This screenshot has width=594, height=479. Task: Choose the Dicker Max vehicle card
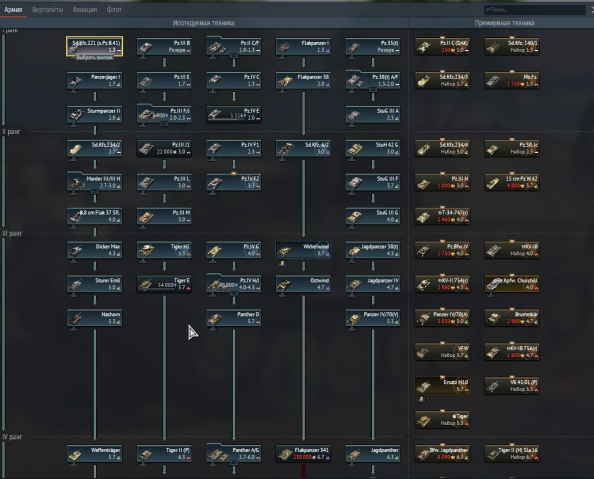tap(95, 250)
